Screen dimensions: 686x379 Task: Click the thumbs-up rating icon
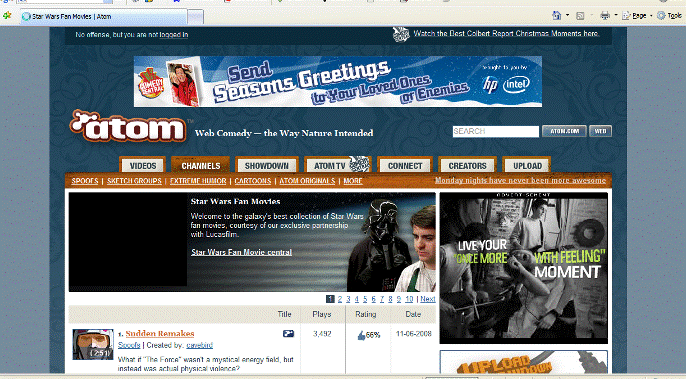coord(361,335)
